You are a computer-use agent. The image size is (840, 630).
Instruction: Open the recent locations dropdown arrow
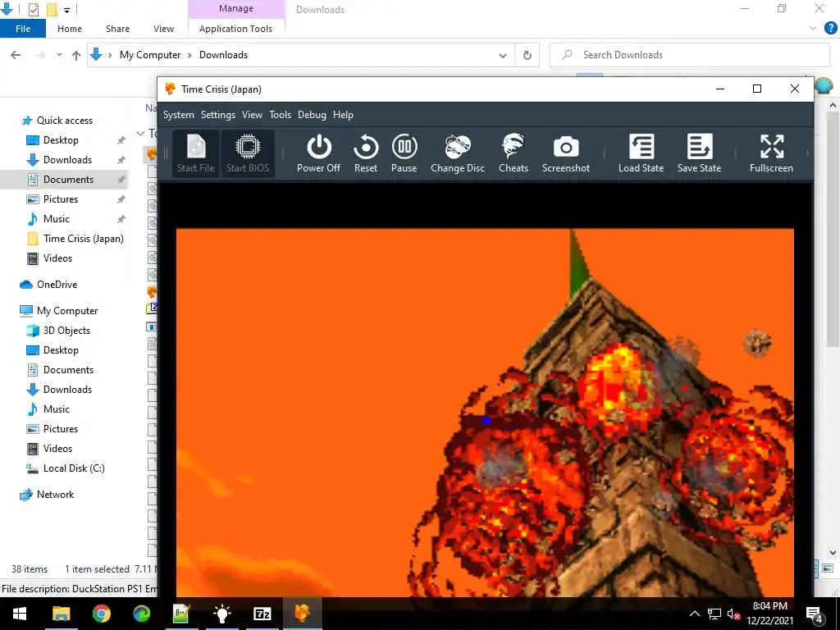coord(59,55)
